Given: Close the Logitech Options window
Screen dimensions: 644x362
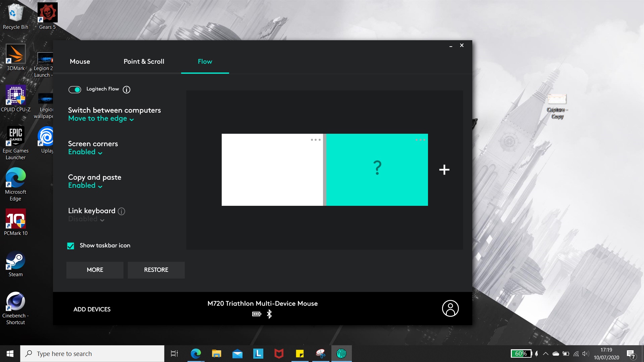Looking at the screenshot, I should pos(462,45).
